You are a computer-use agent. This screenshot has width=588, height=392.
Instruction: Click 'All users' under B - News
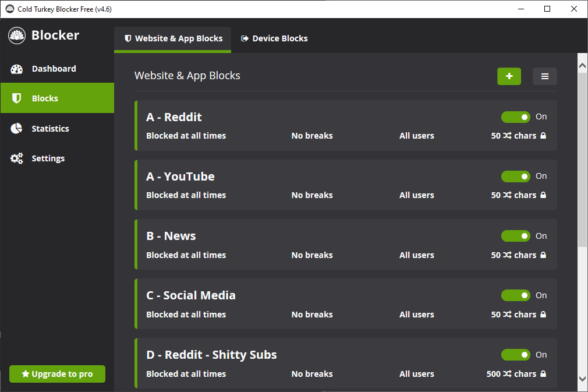tap(417, 255)
